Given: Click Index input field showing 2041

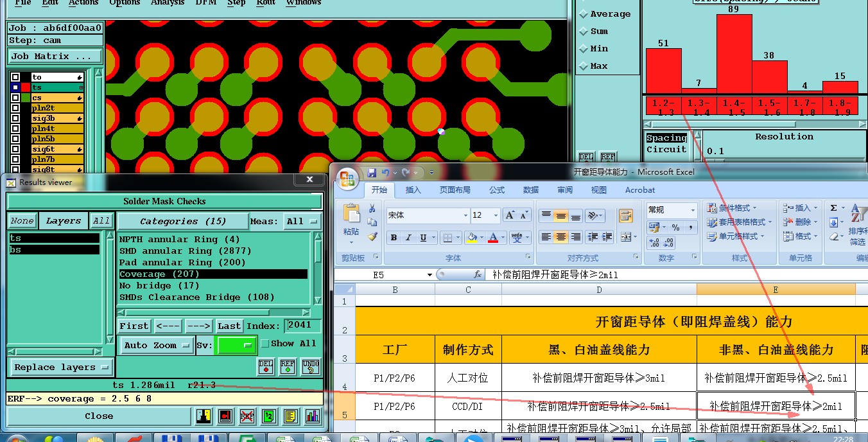Looking at the screenshot, I should click(x=302, y=326).
